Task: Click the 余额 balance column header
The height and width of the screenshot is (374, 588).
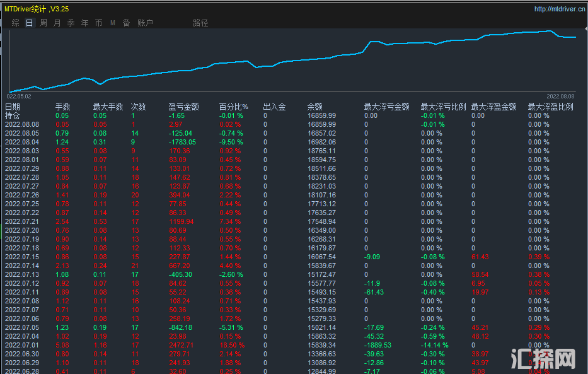Action: pos(314,107)
